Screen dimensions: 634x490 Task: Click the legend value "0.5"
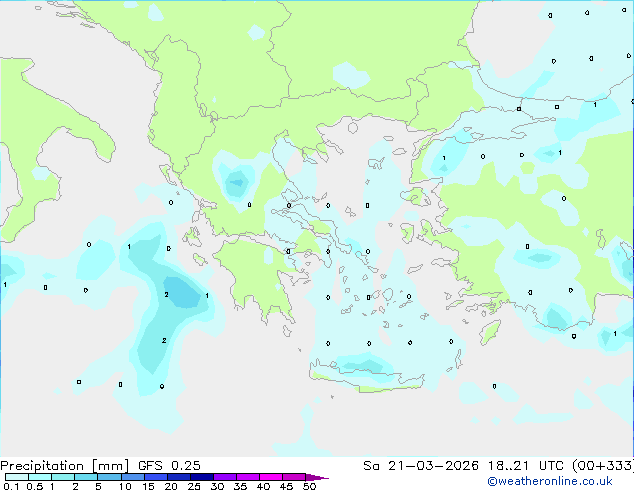[35, 486]
